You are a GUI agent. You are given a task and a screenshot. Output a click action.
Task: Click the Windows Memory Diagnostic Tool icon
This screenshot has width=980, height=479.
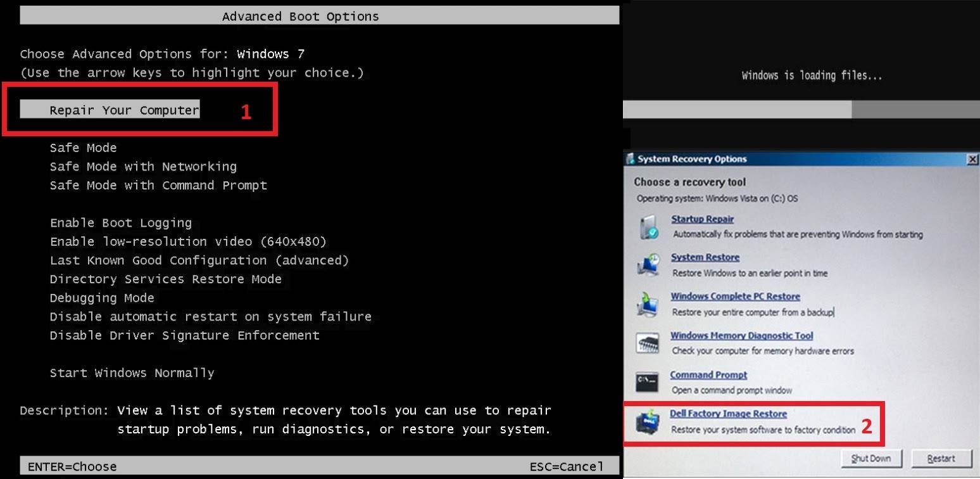(x=647, y=343)
